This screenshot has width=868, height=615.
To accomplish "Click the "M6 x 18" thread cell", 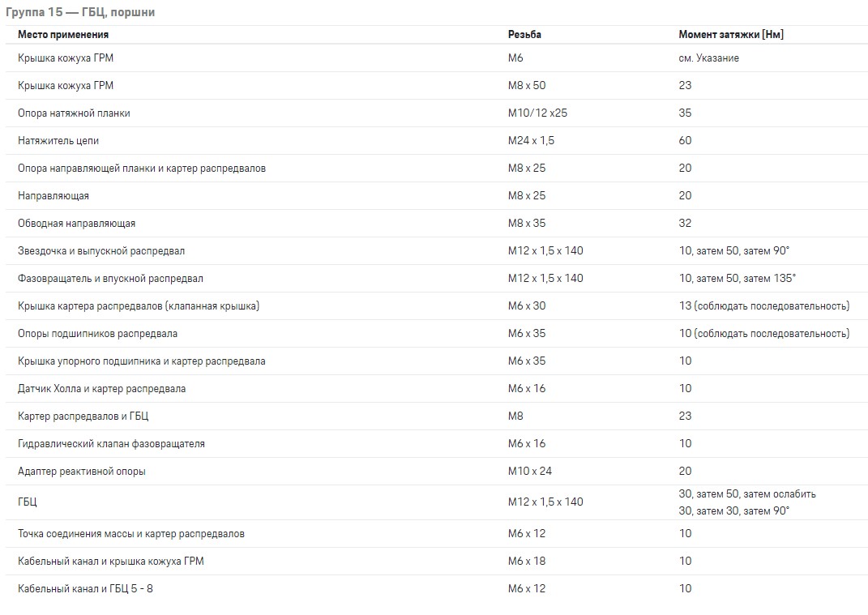I will (x=527, y=562).
